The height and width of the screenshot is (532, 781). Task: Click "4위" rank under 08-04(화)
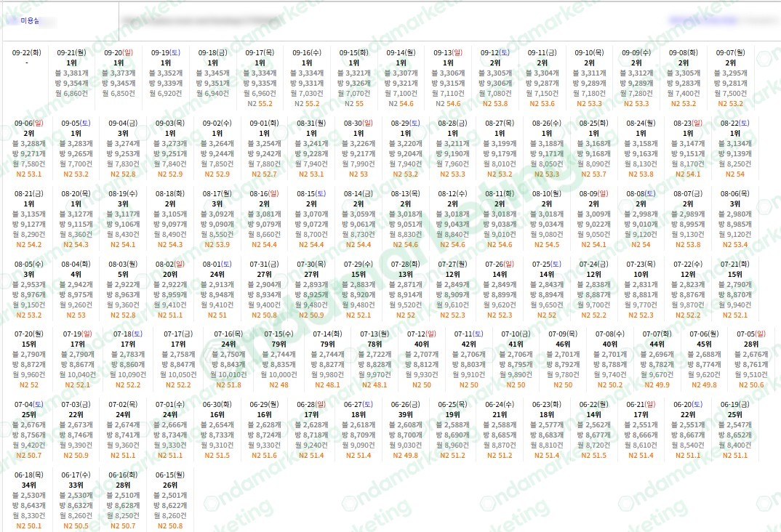[76, 274]
